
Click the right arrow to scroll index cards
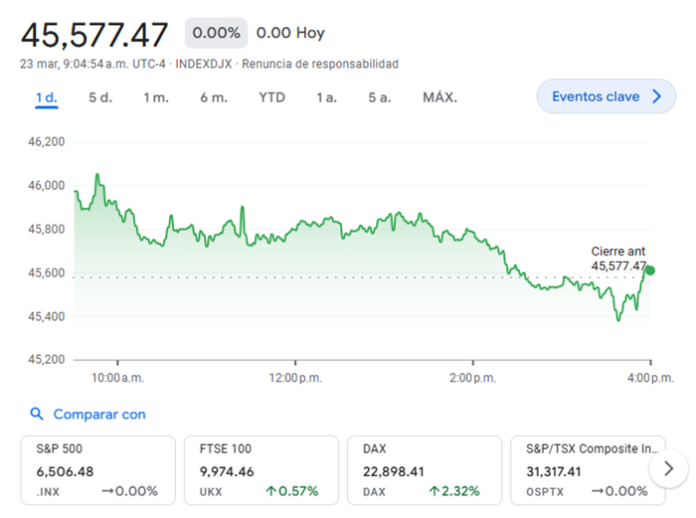(x=668, y=469)
